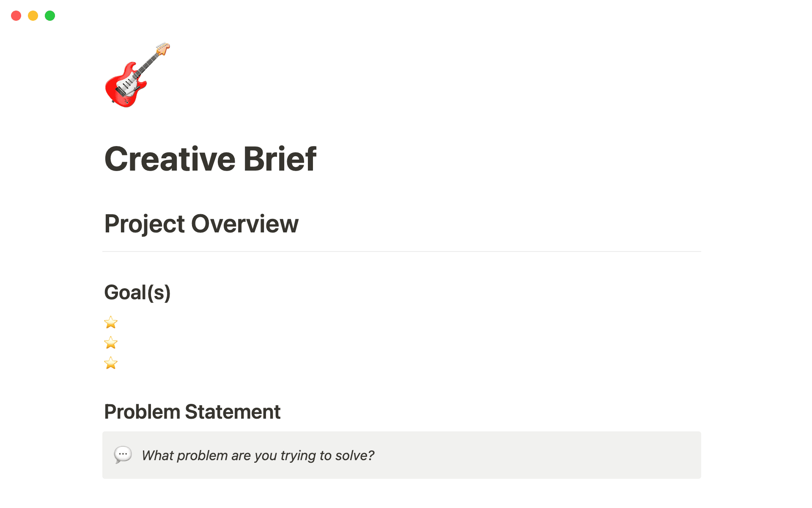The height and width of the screenshot is (508, 812).
Task: Click the divider under Project Overview
Action: tap(402, 251)
